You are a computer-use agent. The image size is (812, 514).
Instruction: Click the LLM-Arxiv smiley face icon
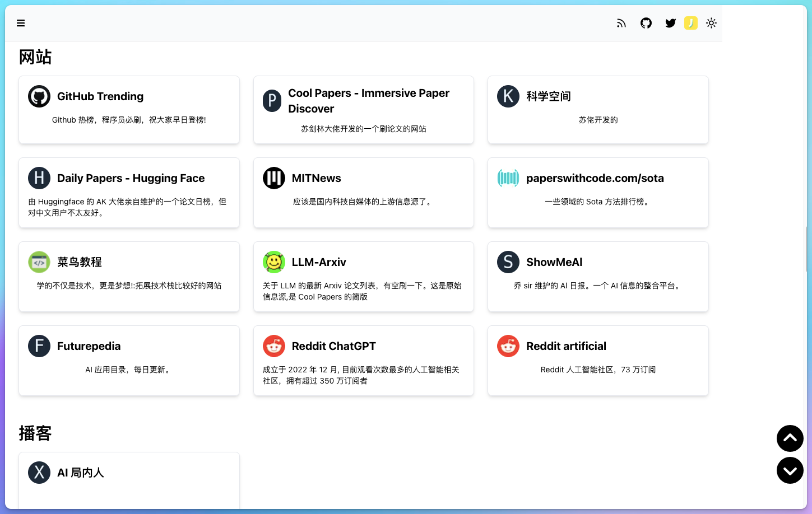[274, 262]
